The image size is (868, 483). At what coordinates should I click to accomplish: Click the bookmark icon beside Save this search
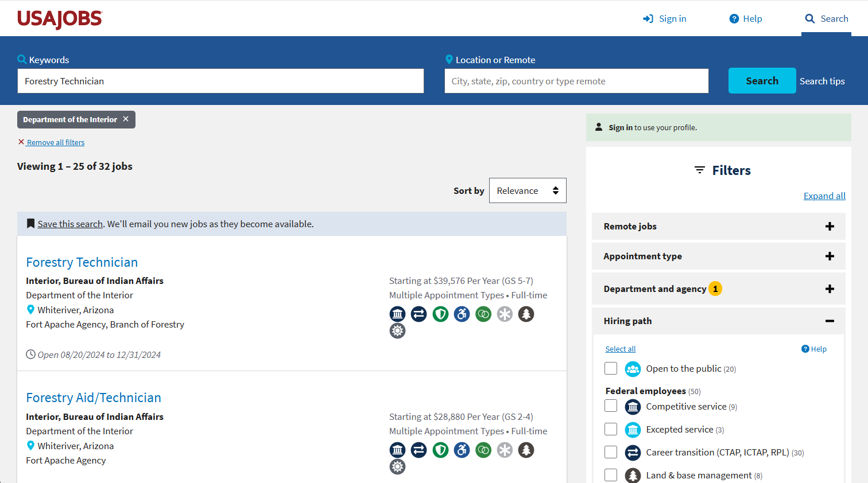[x=30, y=224]
